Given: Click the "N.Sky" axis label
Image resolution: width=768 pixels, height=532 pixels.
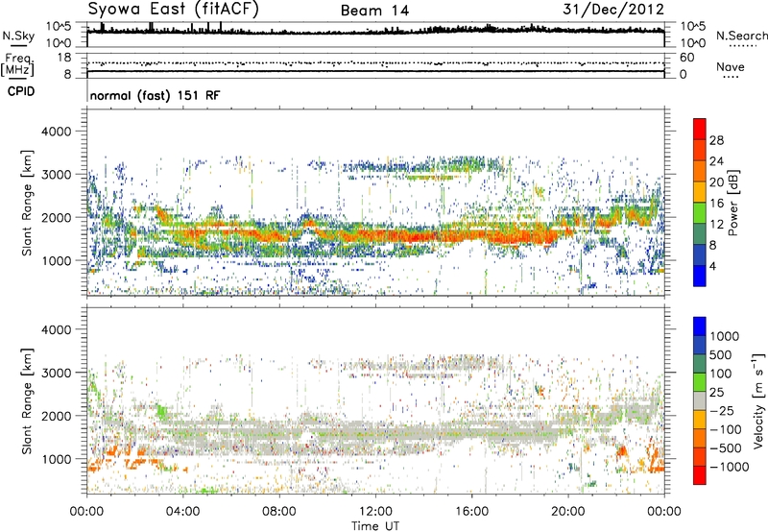Looking at the screenshot, I should click(18, 36).
